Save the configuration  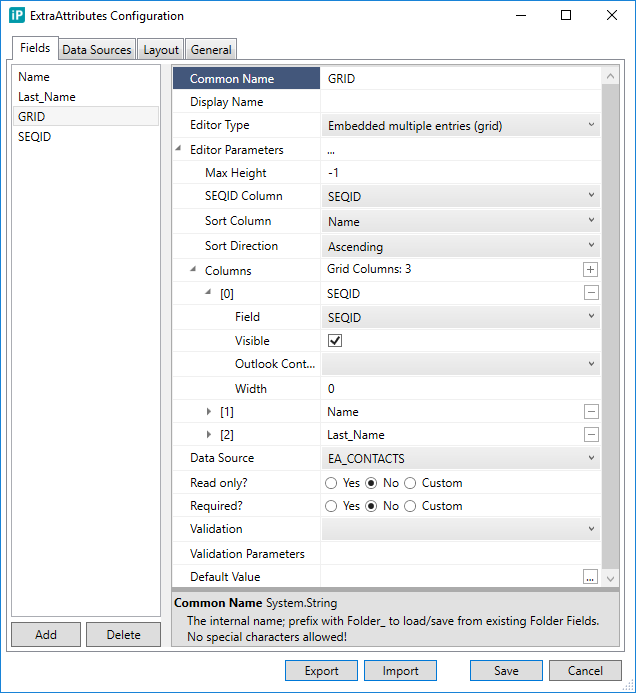[506, 671]
